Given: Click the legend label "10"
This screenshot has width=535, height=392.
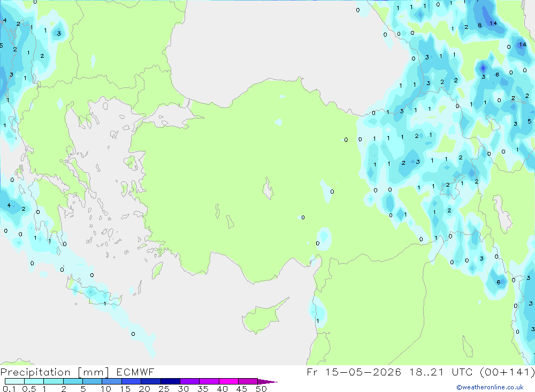Looking at the screenshot, I should point(106,389).
